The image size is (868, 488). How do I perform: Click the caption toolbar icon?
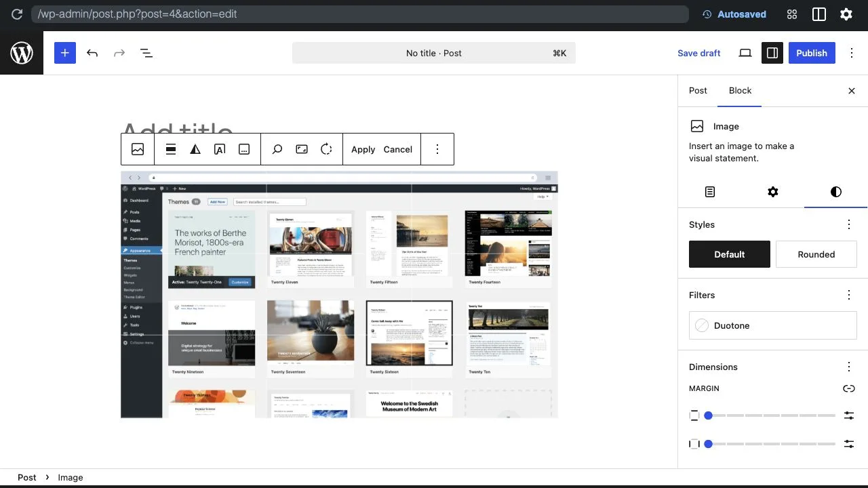[x=244, y=149]
